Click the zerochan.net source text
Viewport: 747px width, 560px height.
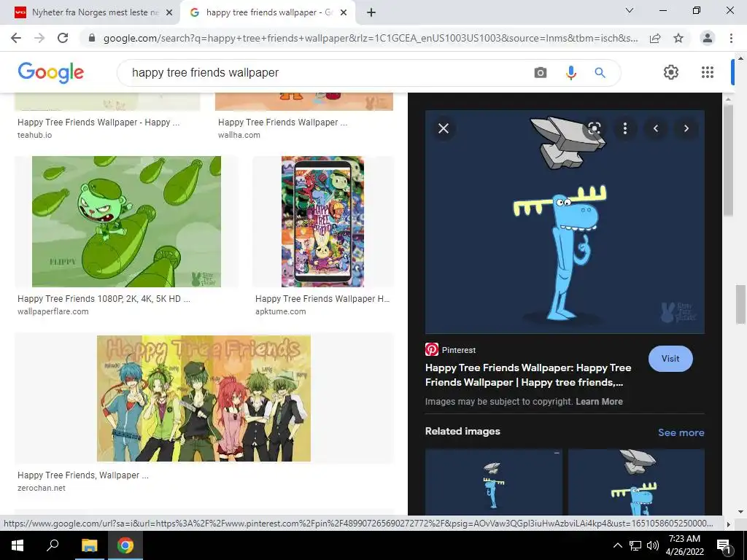pos(42,488)
